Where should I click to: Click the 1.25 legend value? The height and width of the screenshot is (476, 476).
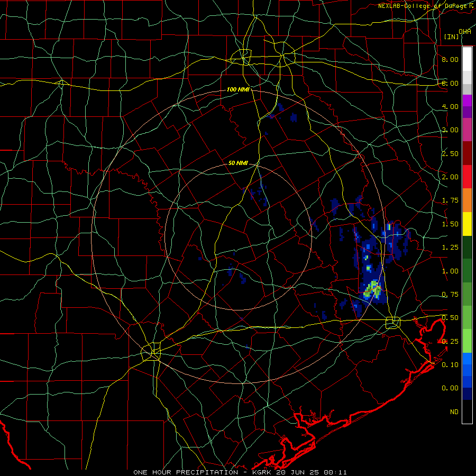coord(450,248)
